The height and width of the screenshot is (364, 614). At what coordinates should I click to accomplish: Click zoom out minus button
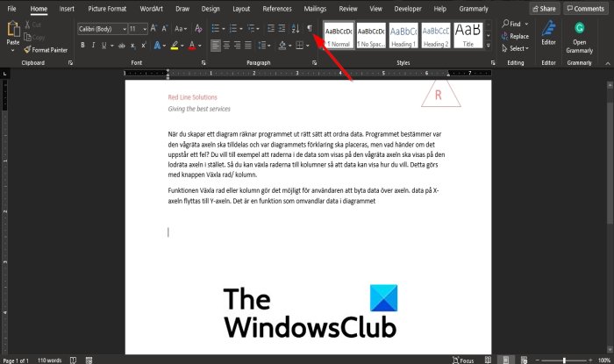pos(537,360)
